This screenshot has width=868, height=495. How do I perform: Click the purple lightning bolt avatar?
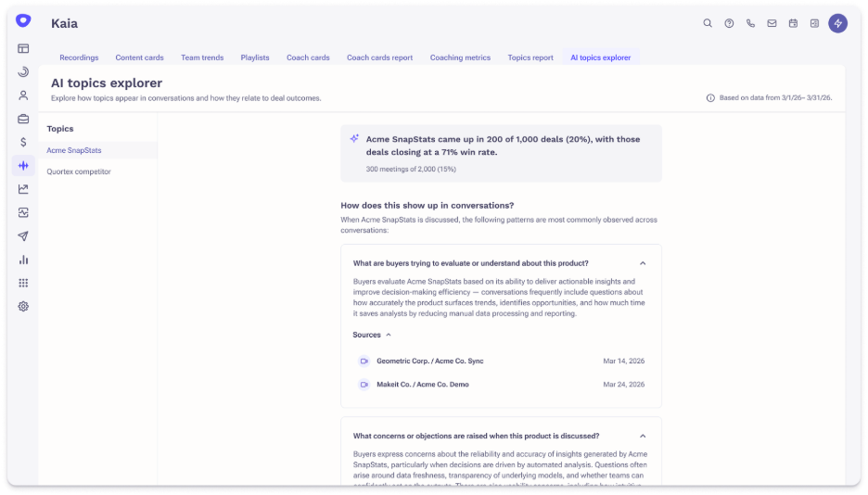pyautogui.click(x=837, y=23)
